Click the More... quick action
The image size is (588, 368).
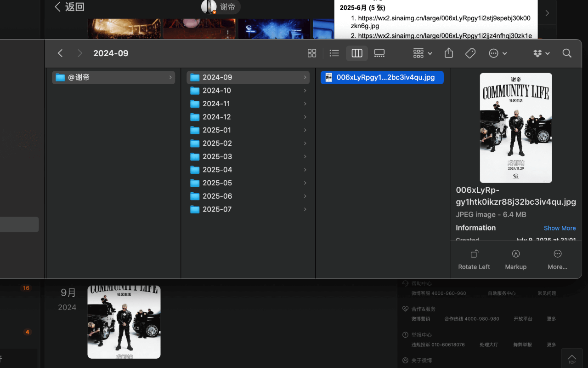click(x=557, y=259)
